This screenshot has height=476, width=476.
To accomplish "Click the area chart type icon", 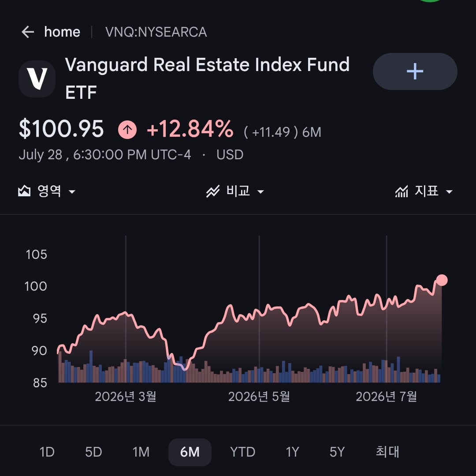I will tap(24, 191).
